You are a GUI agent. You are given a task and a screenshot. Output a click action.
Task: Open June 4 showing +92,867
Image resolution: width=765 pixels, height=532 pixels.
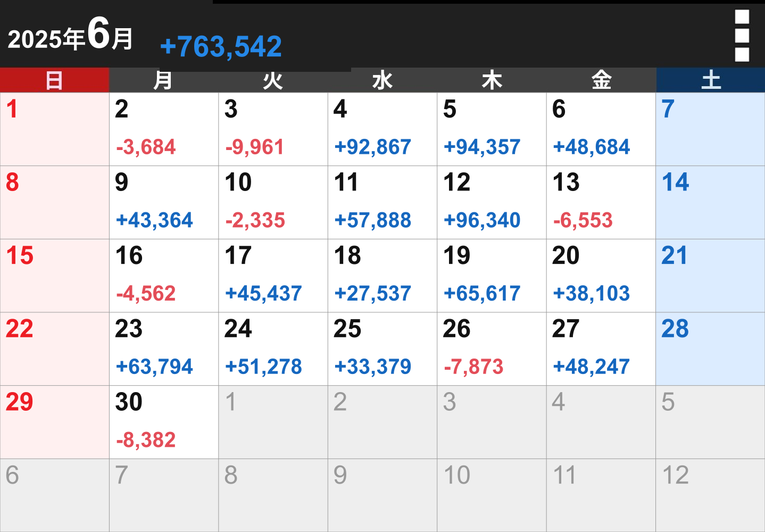(382, 129)
